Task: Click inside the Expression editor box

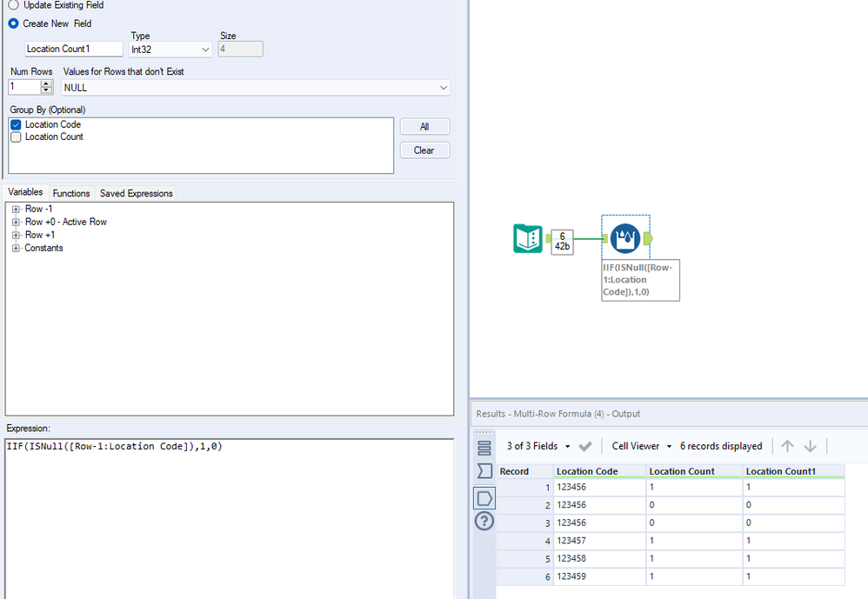Action: tap(229, 513)
